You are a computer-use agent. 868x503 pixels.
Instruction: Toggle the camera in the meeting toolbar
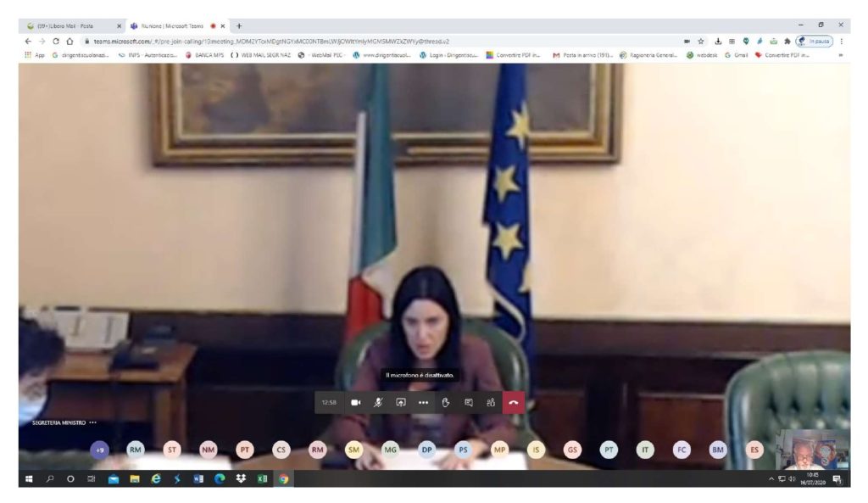(x=356, y=402)
